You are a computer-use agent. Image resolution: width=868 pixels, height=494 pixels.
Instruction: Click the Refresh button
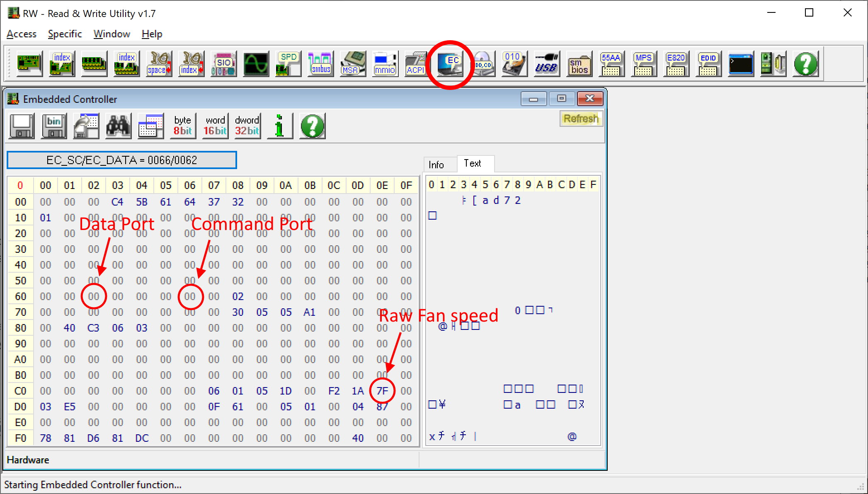tap(581, 119)
